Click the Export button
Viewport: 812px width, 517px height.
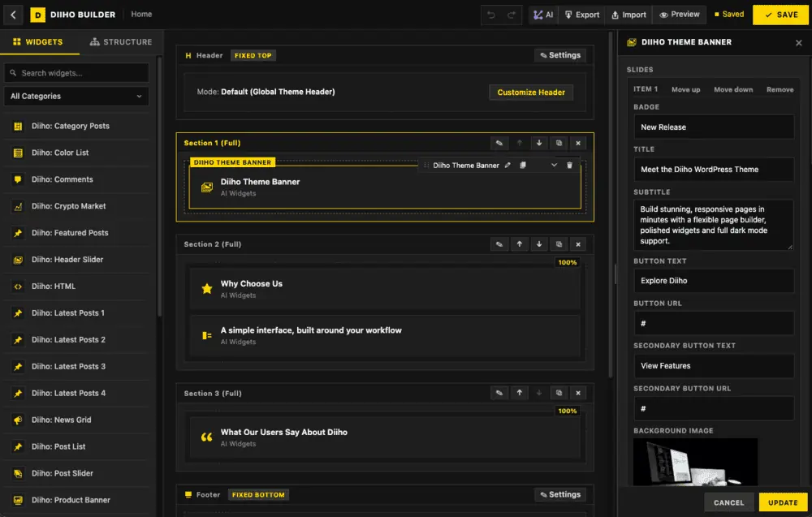582,15
